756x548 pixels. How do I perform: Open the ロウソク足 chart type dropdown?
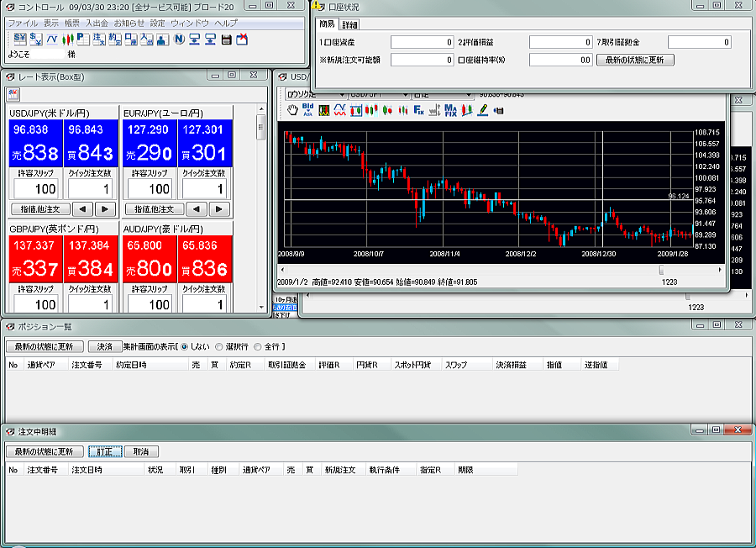coord(316,94)
